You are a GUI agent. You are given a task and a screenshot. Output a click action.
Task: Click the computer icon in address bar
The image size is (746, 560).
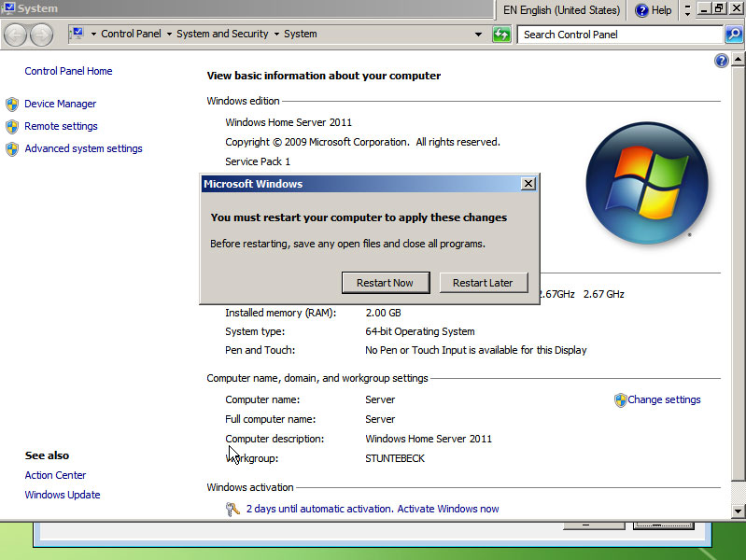(x=77, y=34)
